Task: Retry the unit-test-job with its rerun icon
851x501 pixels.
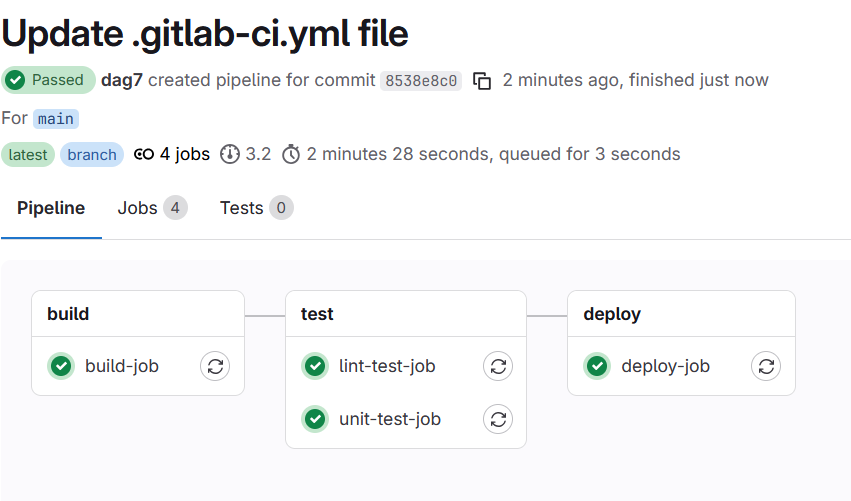Action: point(498,419)
